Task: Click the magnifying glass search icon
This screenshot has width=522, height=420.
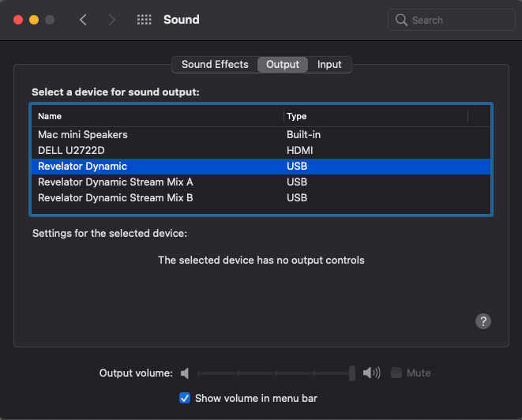Action: pyautogui.click(x=401, y=20)
